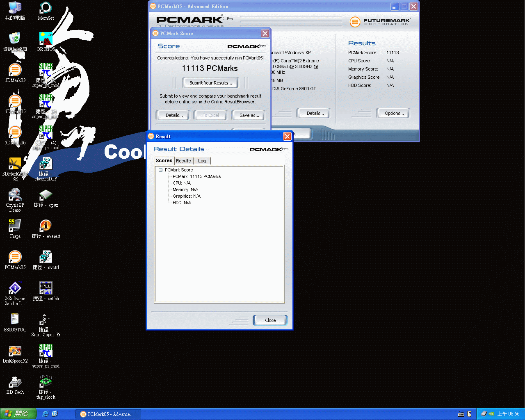Click the second quick launch icon
Image resolution: width=525 pixels, height=420 pixels.
(55, 414)
